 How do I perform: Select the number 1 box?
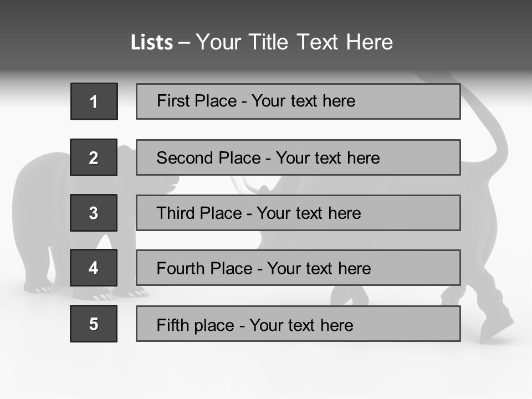(x=94, y=101)
